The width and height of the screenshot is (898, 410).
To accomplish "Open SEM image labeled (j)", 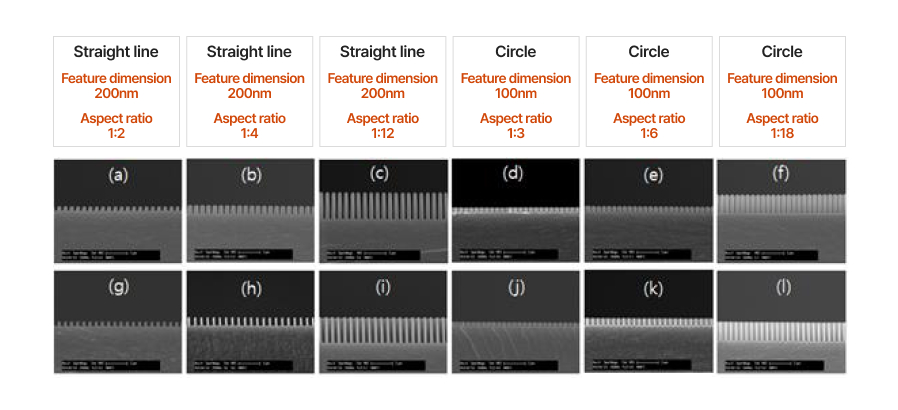I will [516, 322].
